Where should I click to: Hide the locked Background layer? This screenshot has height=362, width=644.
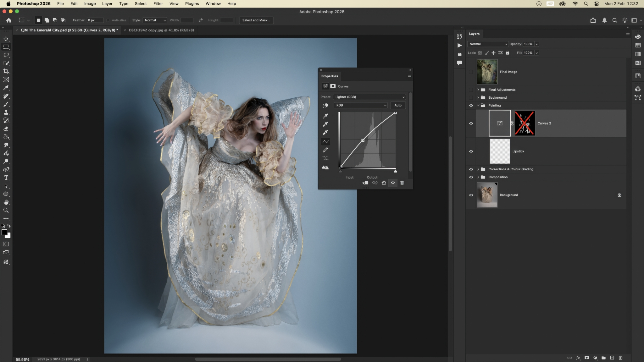[471, 195]
